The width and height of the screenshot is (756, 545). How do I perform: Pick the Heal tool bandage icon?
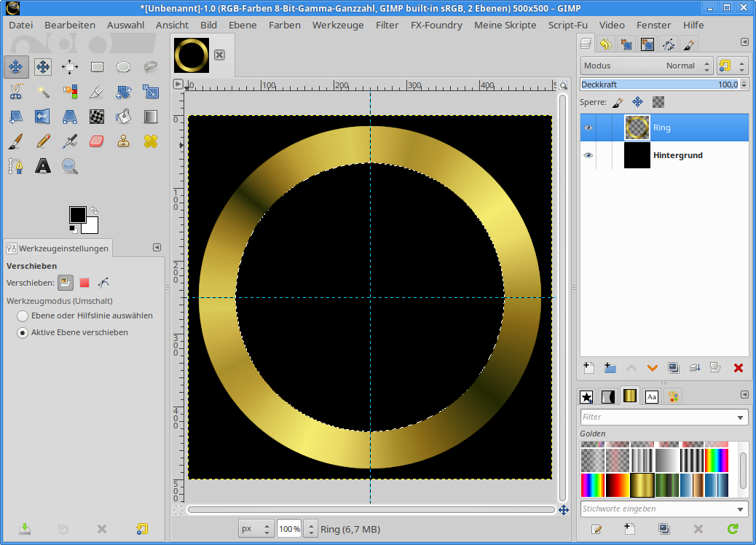coord(151,141)
